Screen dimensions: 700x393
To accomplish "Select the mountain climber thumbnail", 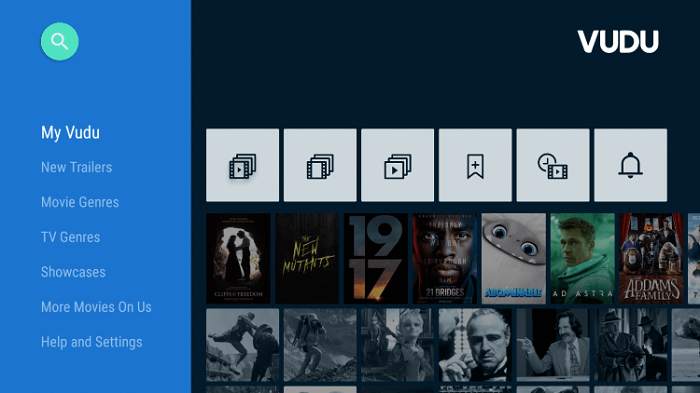I will [x=320, y=345].
